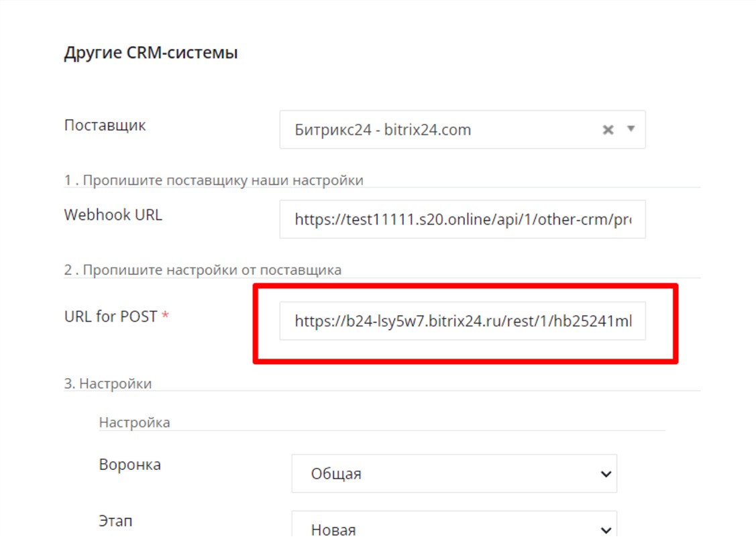
Task: Click the chevron of the Воронка select
Action: click(606, 475)
